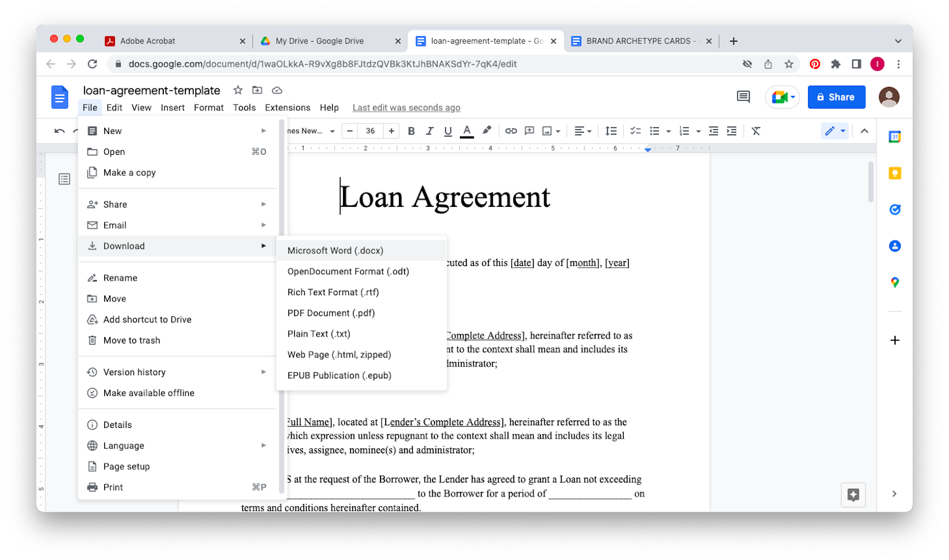Open the 'Last edit was seconds ago' link
The width and height of the screenshot is (949, 560).
pos(406,108)
